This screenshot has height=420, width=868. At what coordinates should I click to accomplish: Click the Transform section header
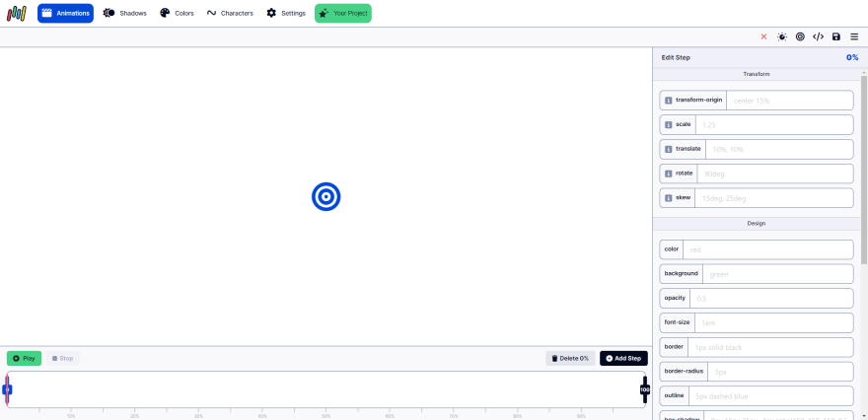pos(757,74)
